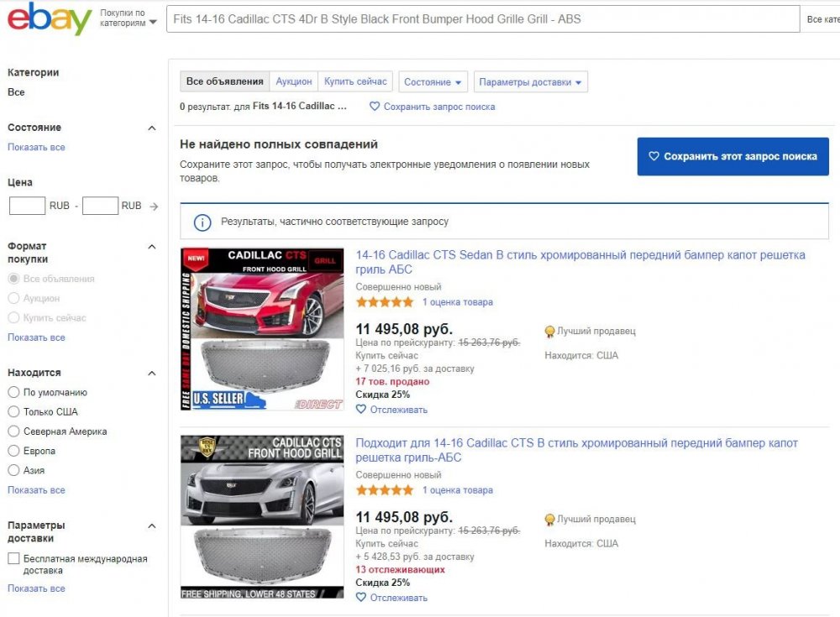Viewport: 840px width, 617px height.
Task: Click the eBay logo
Action: click(x=49, y=19)
